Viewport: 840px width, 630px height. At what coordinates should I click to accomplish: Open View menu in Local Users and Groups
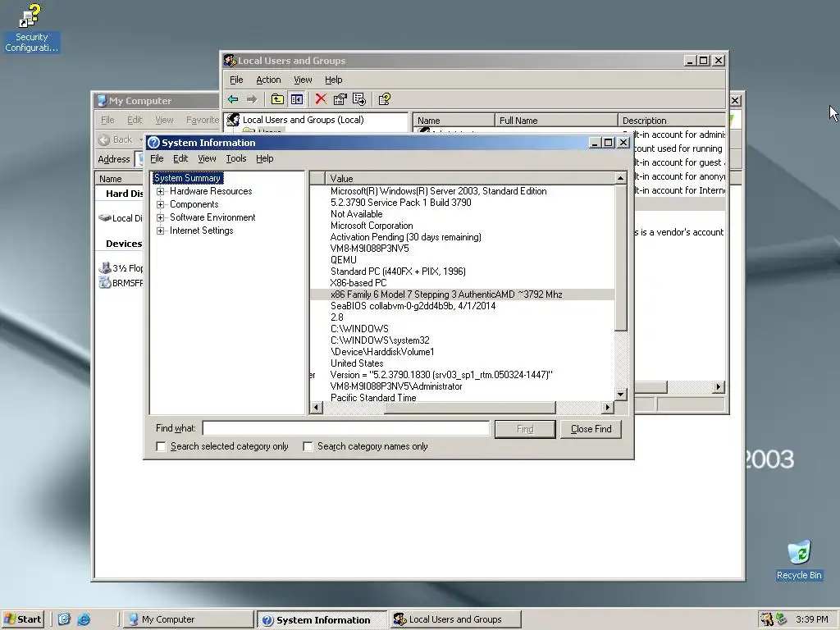(x=303, y=80)
